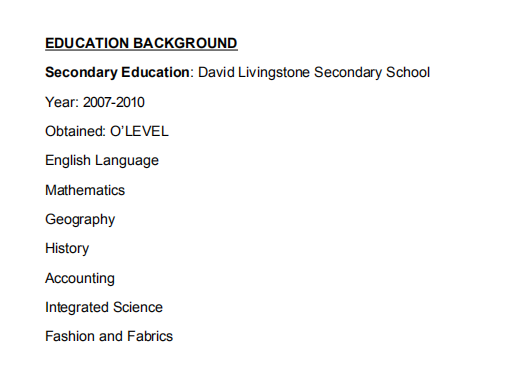Click the word EDUCATION in heading
The image size is (513, 366).
click(87, 43)
